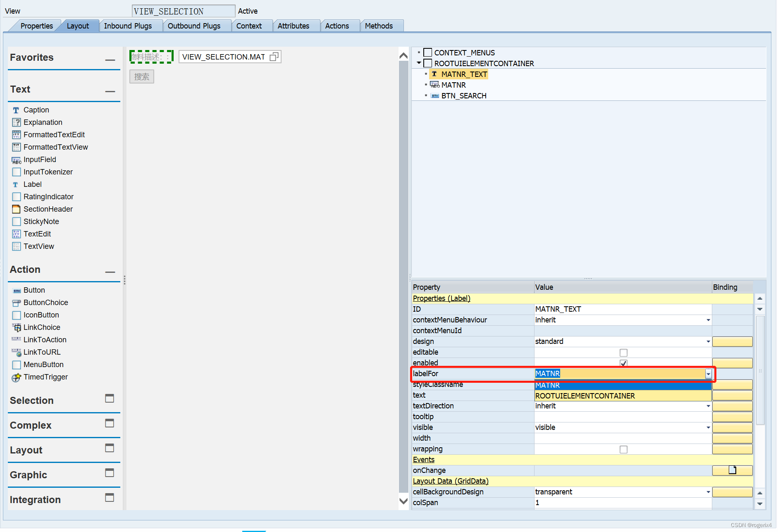This screenshot has height=532, width=778.
Task: Click the FormattedTextView icon
Action: [16, 147]
